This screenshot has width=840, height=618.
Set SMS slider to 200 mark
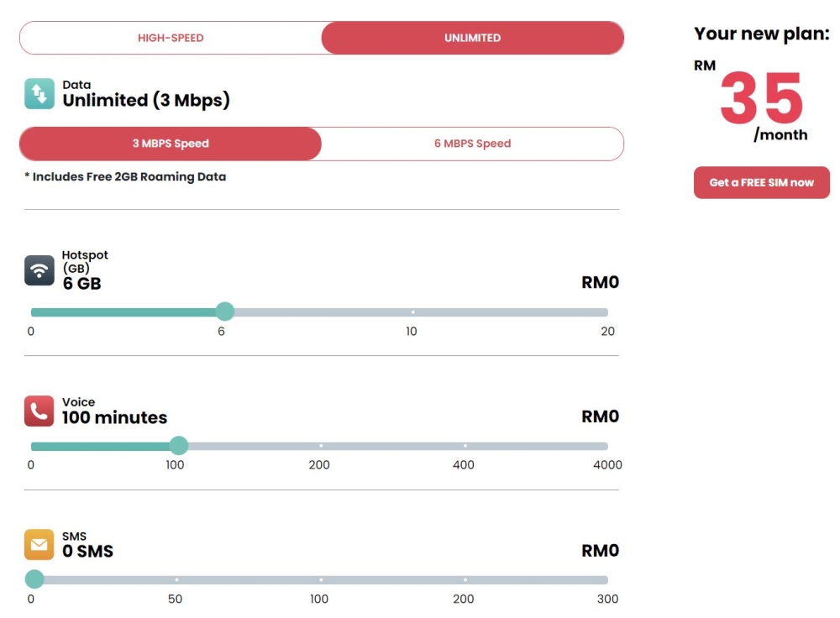[x=465, y=579]
